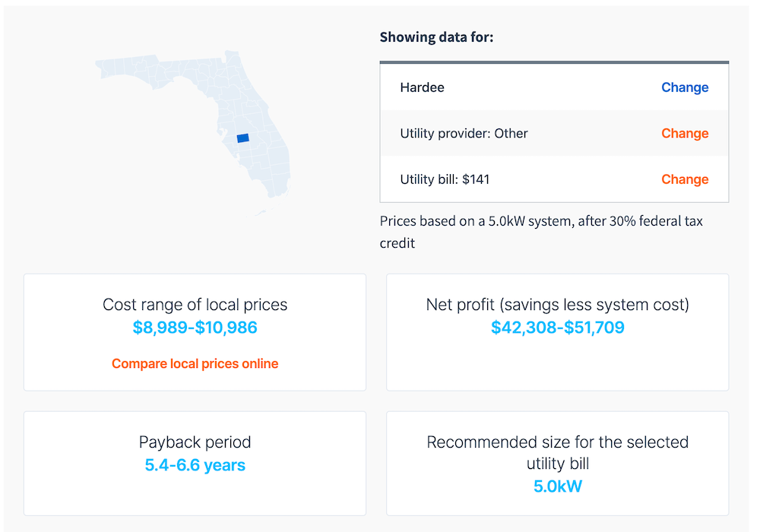This screenshot has width=760, height=532.
Task: Select the highlighted Hardee county on map
Action: [x=243, y=138]
